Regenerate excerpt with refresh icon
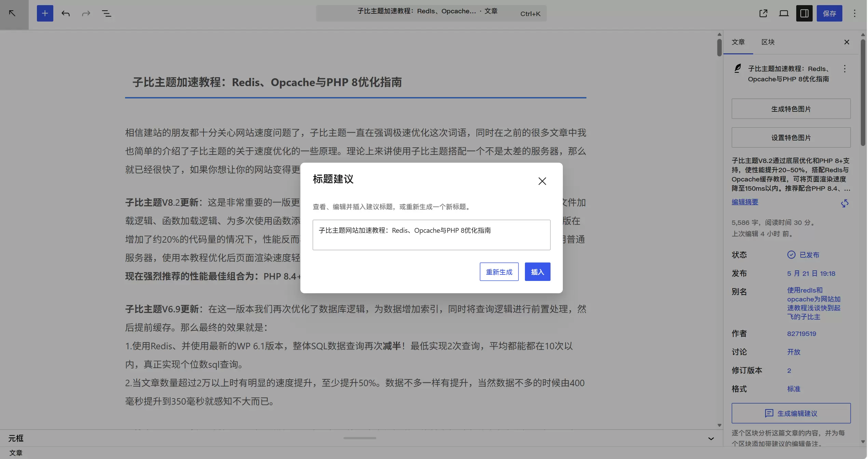 (844, 204)
